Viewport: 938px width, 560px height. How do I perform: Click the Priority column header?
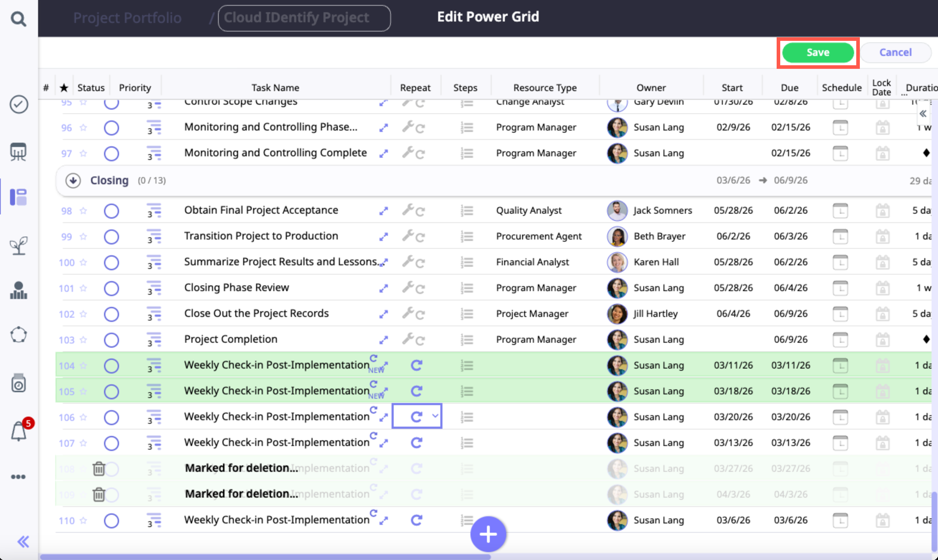point(135,87)
